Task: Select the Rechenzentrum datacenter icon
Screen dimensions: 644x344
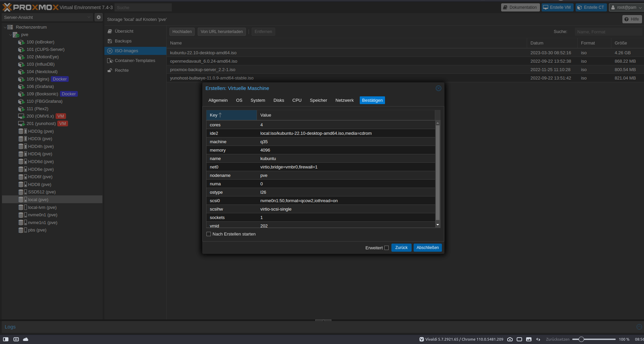Action: 10,27
